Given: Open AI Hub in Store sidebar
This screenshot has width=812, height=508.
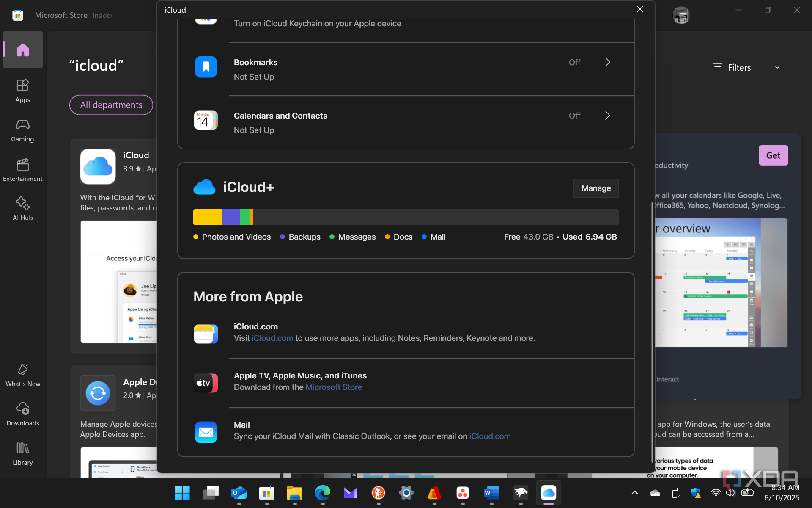Looking at the screenshot, I should pos(23,209).
